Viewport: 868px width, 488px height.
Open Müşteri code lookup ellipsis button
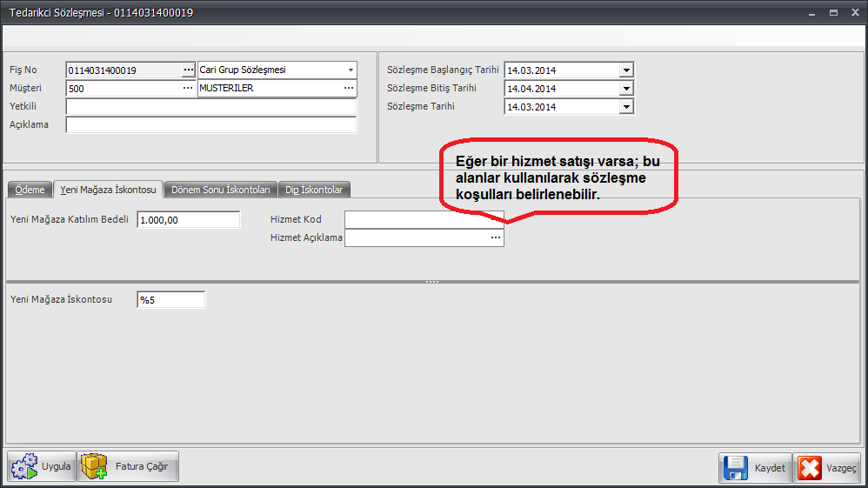[189, 88]
